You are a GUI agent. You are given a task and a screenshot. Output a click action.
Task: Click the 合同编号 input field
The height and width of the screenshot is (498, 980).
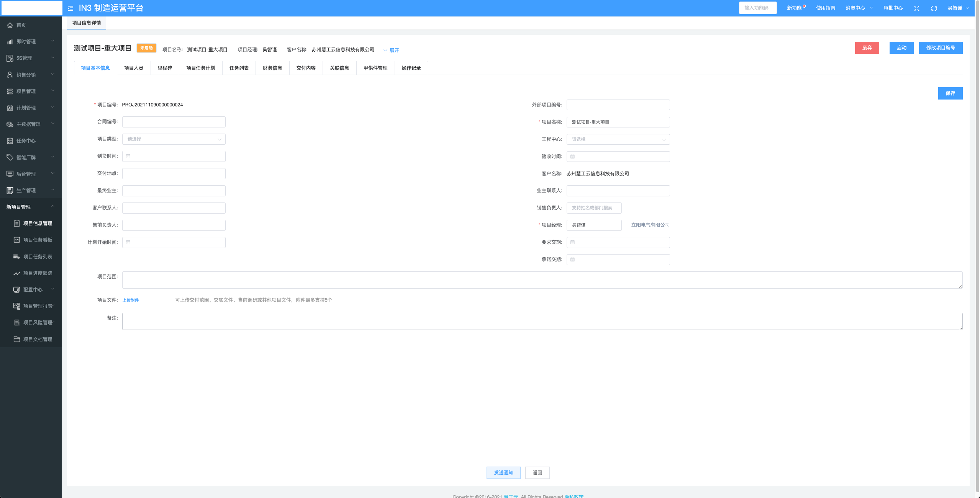[x=174, y=122]
